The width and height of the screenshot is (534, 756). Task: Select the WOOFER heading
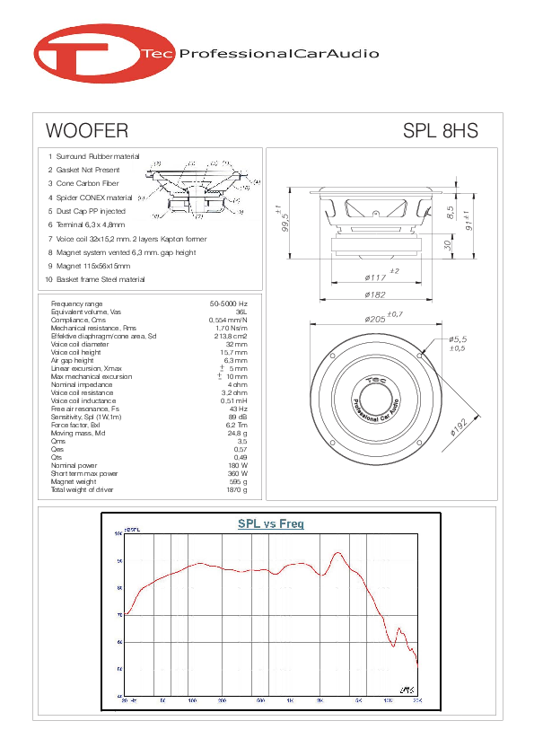tap(87, 131)
